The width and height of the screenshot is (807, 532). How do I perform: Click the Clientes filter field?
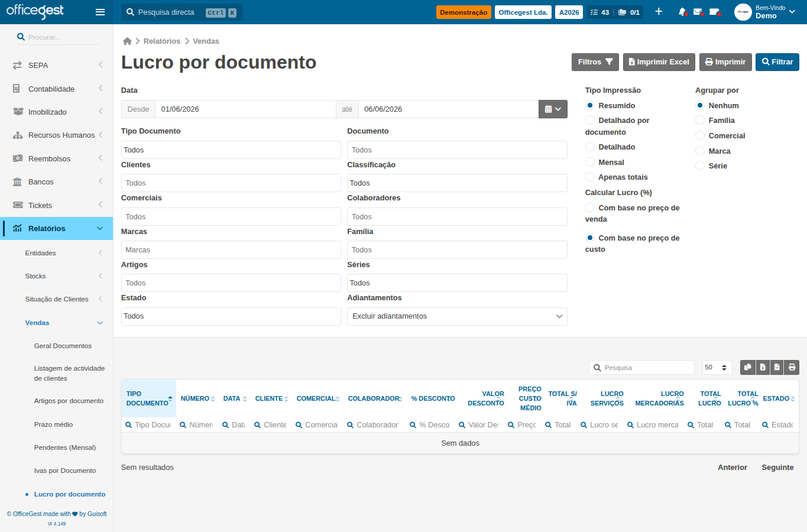231,183
